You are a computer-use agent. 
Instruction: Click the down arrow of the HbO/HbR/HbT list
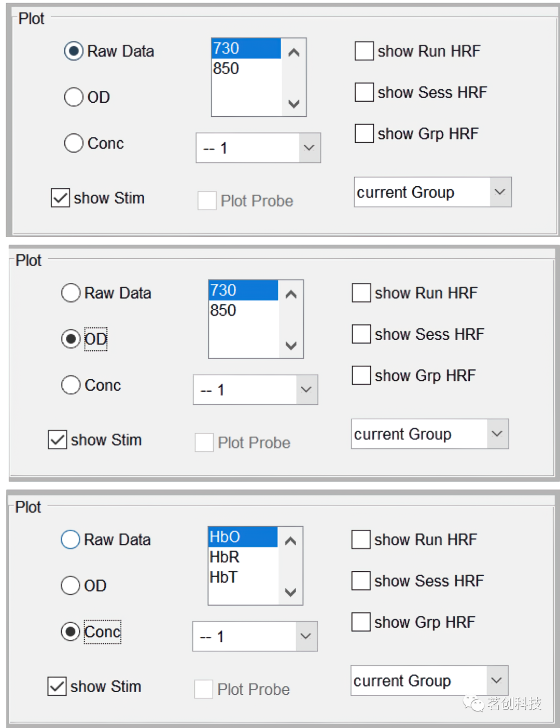click(x=290, y=592)
